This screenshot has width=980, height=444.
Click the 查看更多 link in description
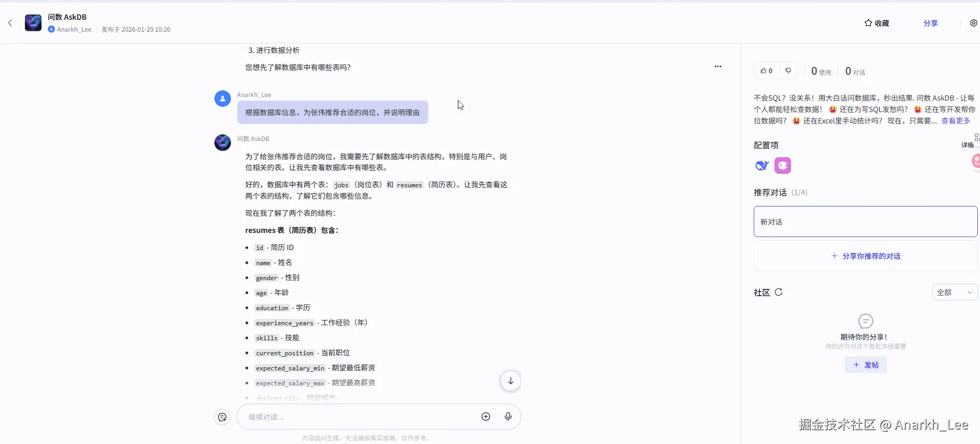click(956, 121)
